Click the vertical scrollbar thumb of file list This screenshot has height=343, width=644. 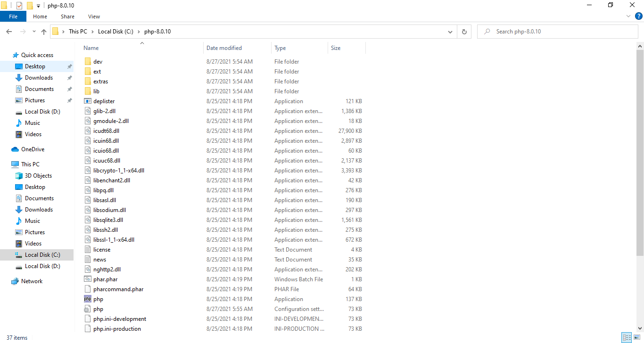pyautogui.click(x=640, y=153)
